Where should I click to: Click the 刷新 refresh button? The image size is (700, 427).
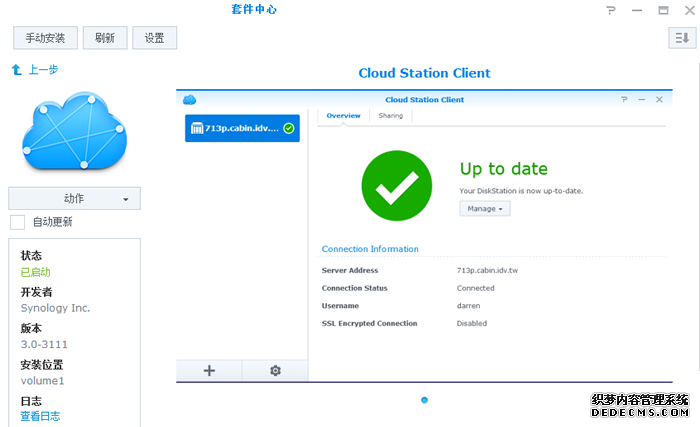click(105, 38)
